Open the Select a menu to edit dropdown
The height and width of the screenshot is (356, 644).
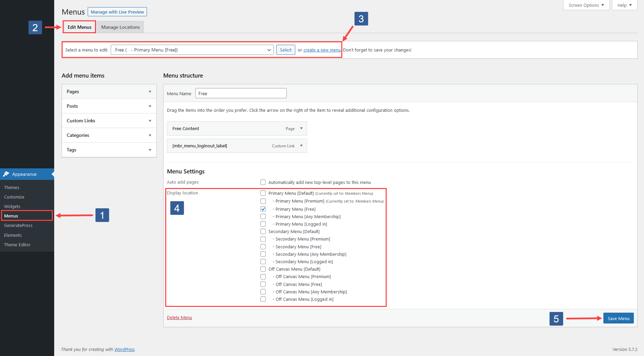[x=192, y=49]
